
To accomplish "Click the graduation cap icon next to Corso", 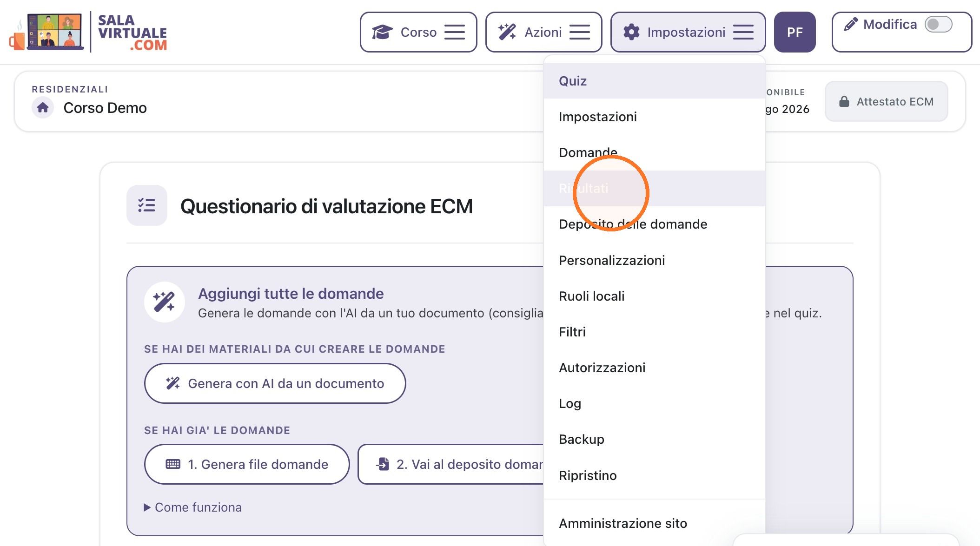I will pos(382,32).
